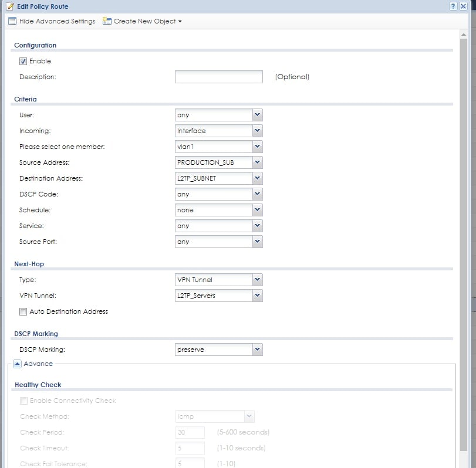Click Hide Advanced Settings
The width and height of the screenshot is (476, 468).
57,21
